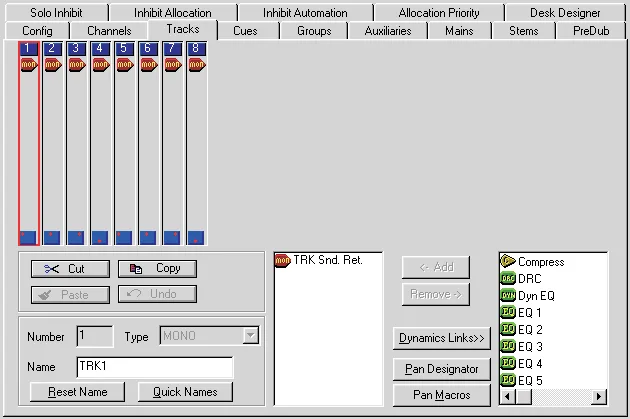Select the Dyn EQ module icon

508,295
